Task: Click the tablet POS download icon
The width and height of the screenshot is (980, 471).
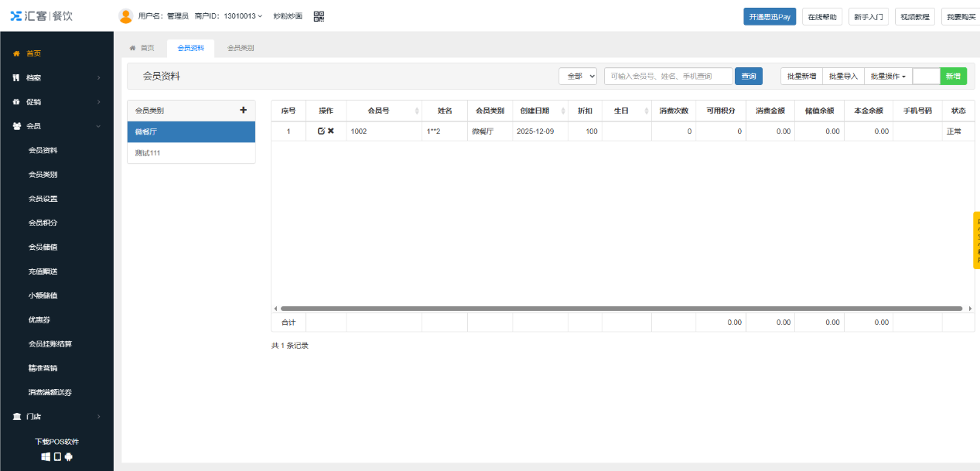Action: click(57, 457)
